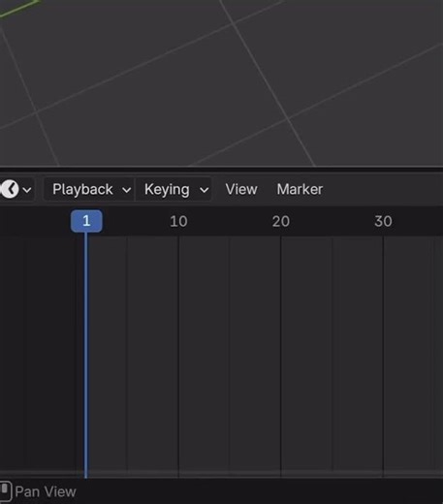Click the frame 10 label on ruler
This screenshot has height=504, width=443.
point(178,222)
